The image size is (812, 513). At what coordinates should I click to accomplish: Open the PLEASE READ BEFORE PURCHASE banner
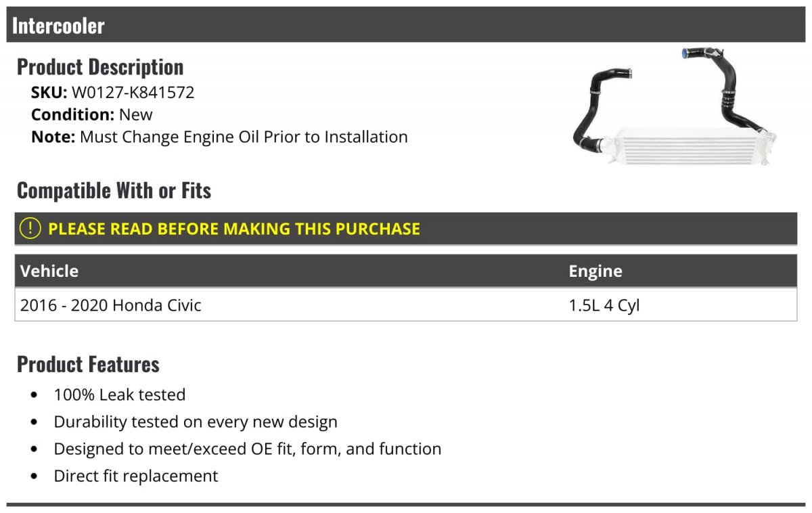point(234,229)
